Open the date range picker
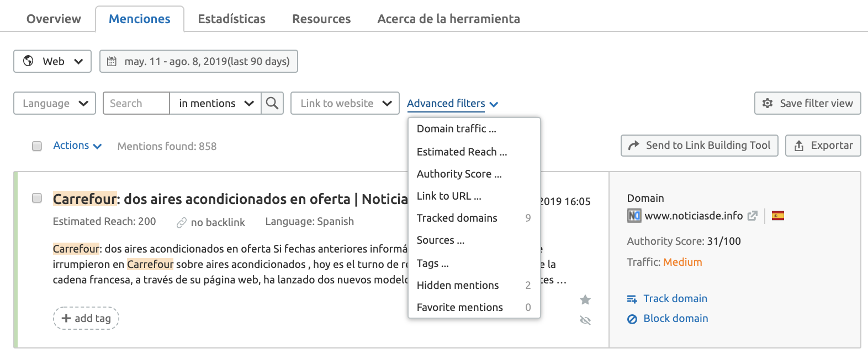The image size is (868, 354). (x=199, y=61)
